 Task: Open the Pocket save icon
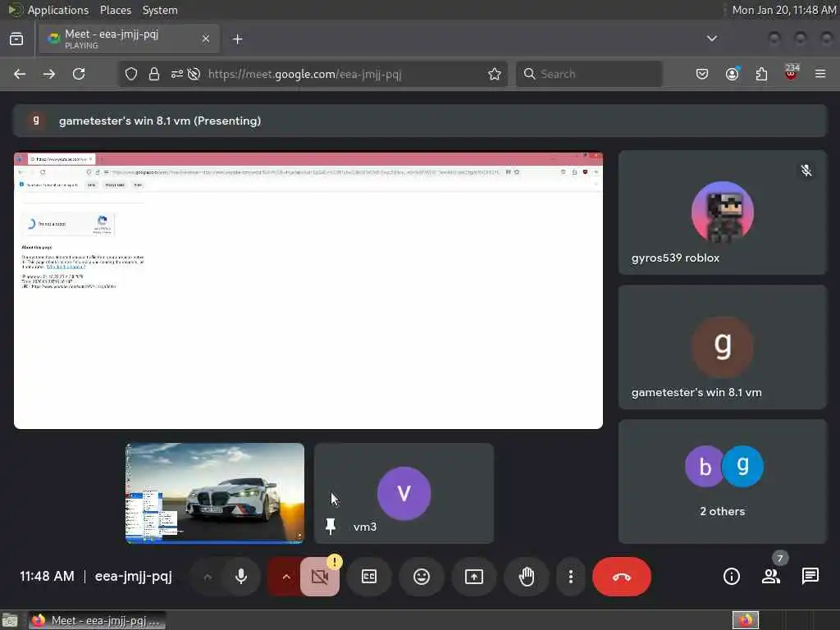pyautogui.click(x=702, y=74)
